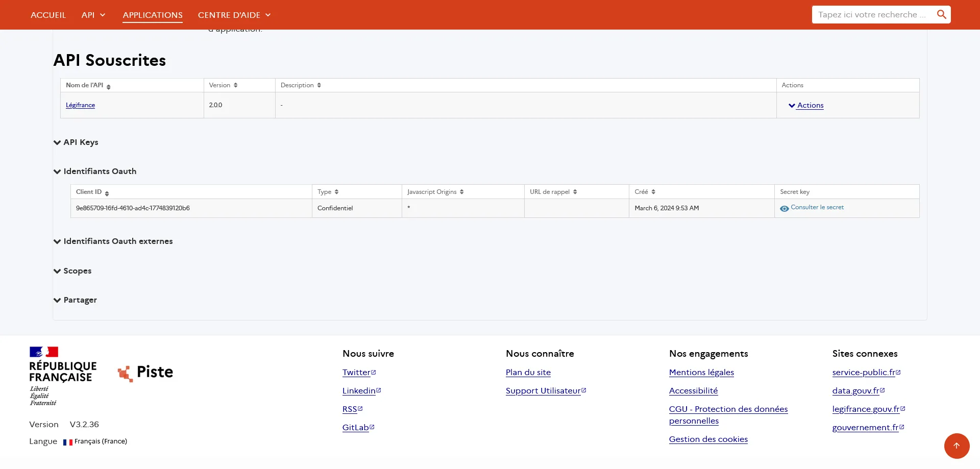Sort by Version column arrows

235,85
